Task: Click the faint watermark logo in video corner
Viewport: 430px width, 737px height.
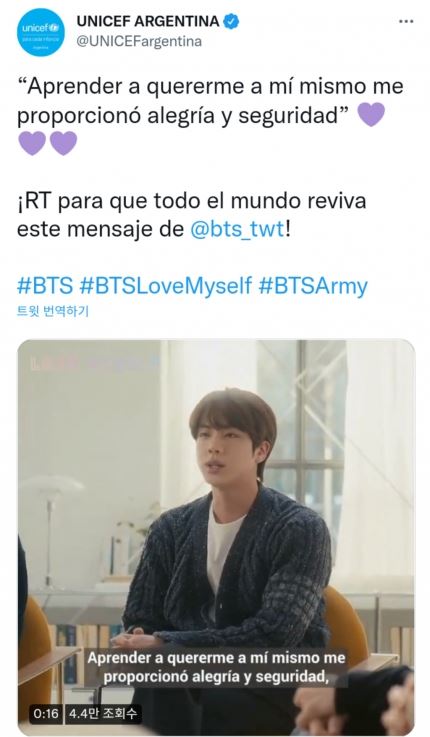Action: tap(94, 363)
